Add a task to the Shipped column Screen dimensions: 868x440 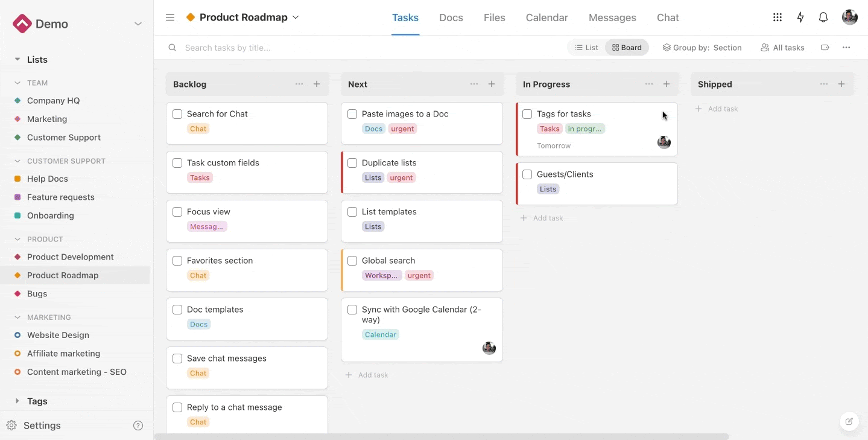coord(717,109)
